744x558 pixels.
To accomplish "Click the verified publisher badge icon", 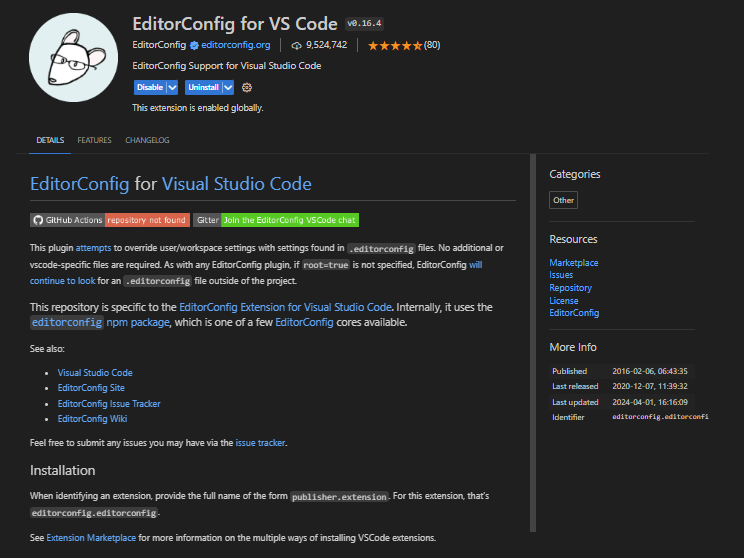I will (x=195, y=45).
